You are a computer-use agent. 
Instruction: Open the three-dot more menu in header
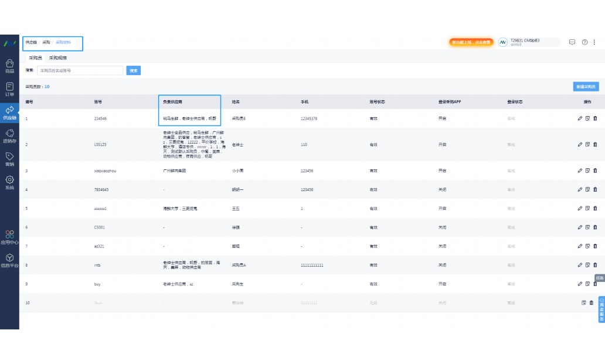[x=596, y=42]
